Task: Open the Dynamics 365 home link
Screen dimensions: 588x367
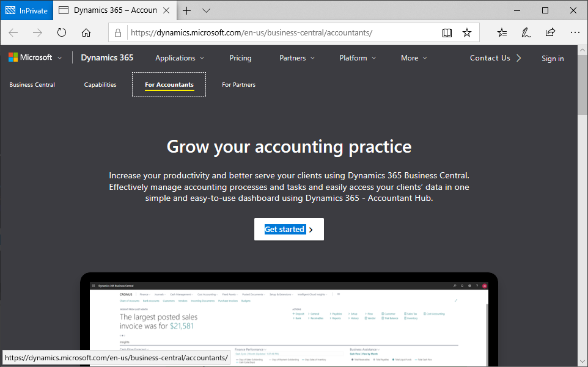Action: pos(107,57)
